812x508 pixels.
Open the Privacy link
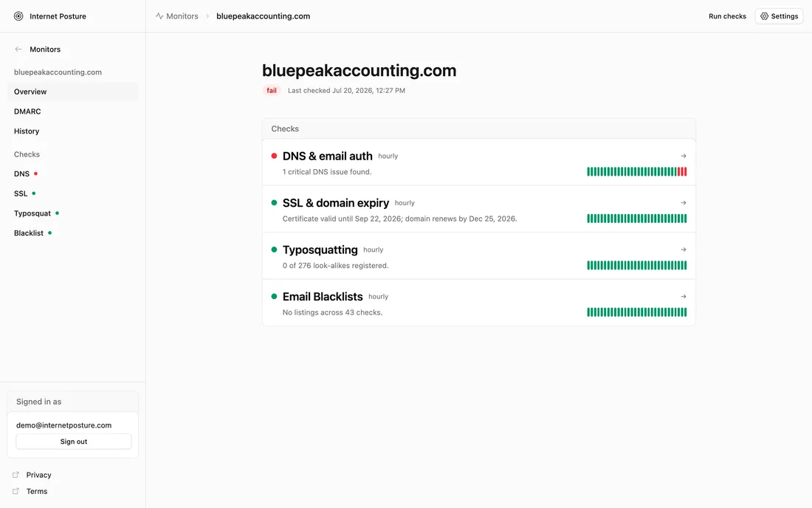39,475
